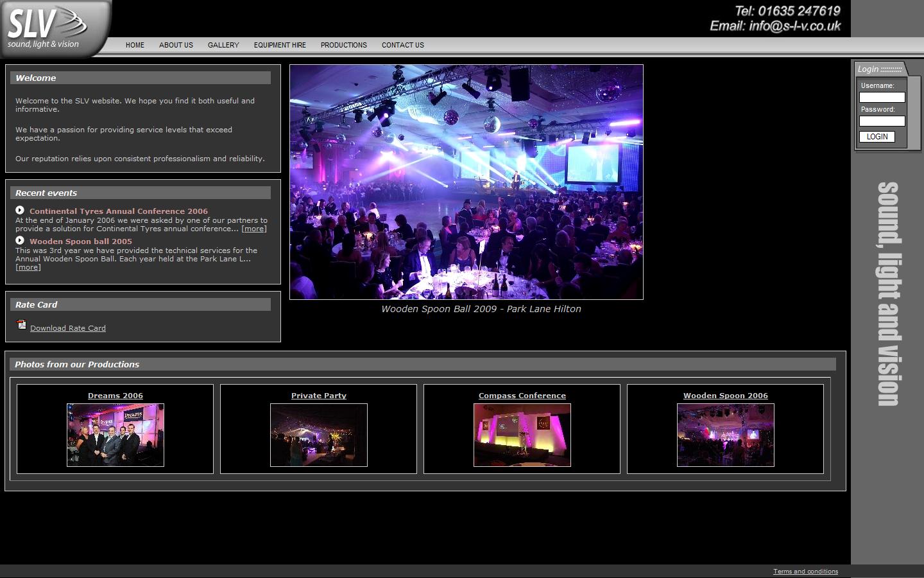Click the PDF icon beside Download Rate Card
Image resolution: width=924 pixels, height=578 pixels.
21,325
